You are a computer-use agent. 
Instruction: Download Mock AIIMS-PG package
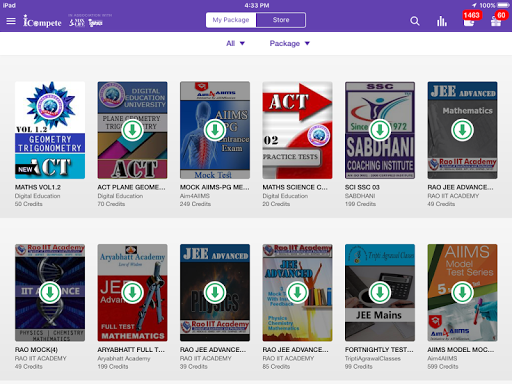coord(215,130)
